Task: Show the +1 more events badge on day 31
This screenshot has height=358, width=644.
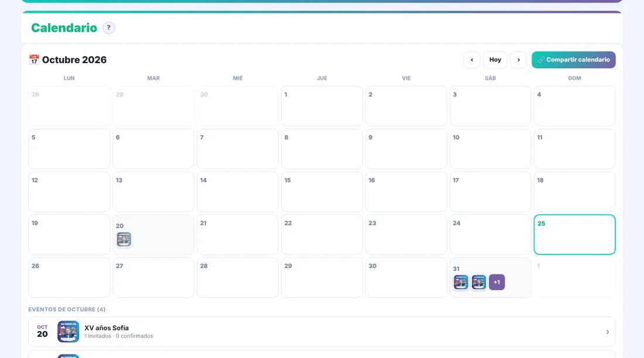Action: [x=496, y=282]
